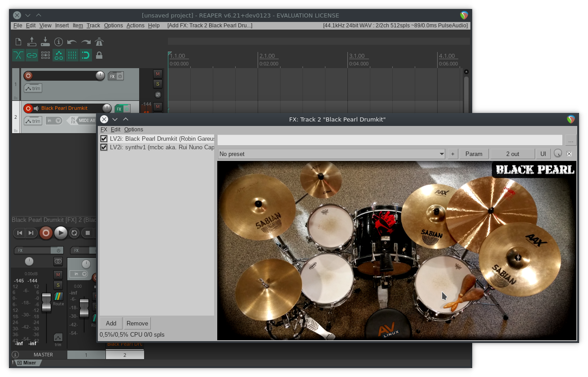
Task: Click the New Project icon in toolbar
Action: [x=18, y=42]
